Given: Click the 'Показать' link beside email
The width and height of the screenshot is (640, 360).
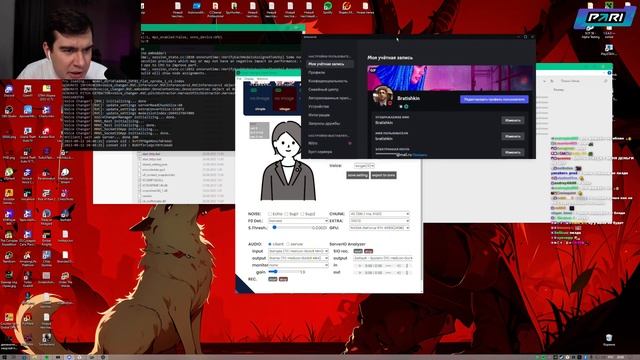Looking at the screenshot, I should [420, 155].
